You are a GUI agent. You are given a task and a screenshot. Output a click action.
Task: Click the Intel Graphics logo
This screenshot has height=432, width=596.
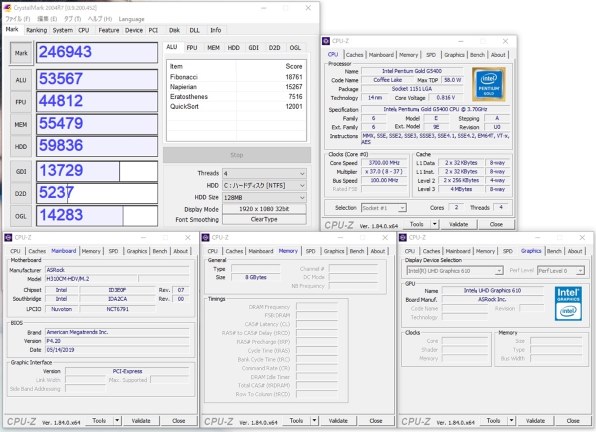click(568, 303)
